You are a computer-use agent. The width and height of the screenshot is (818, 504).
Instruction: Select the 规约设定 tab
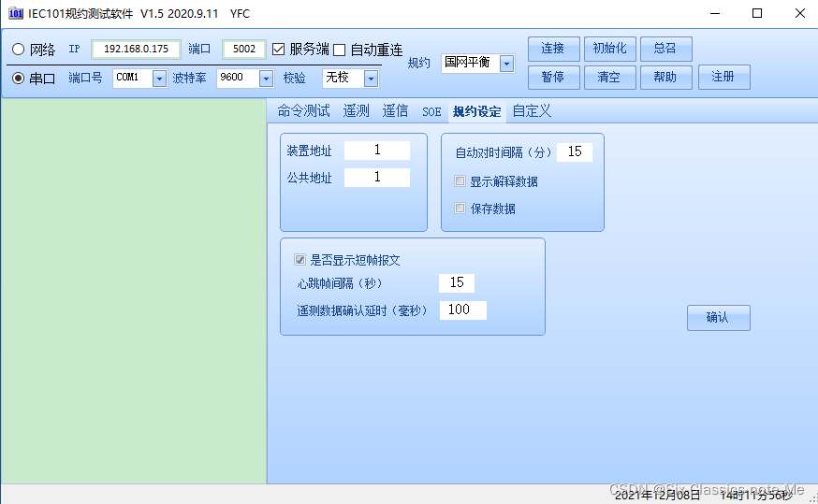pos(476,111)
